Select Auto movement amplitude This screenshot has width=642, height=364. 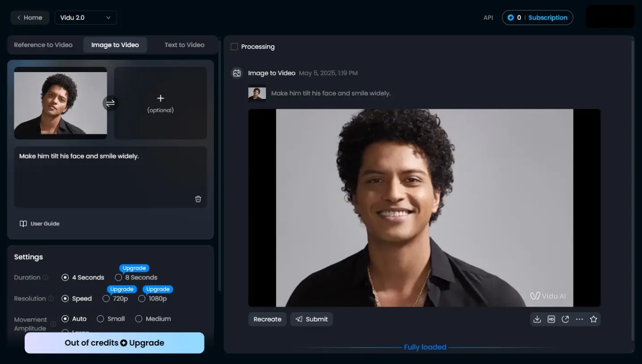click(x=74, y=319)
